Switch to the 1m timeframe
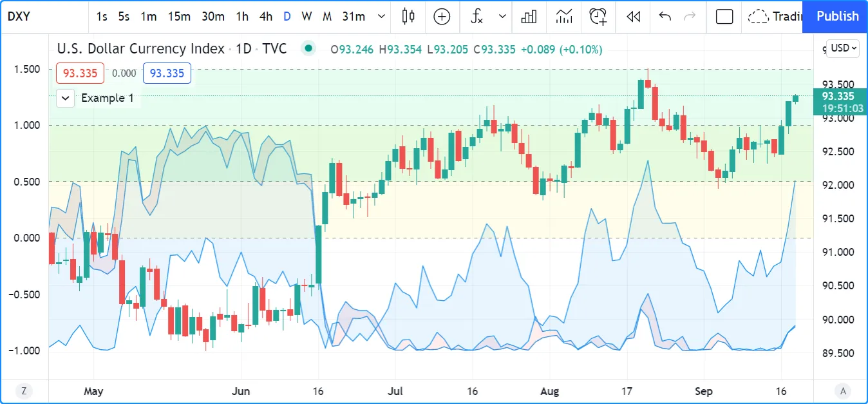The width and height of the screenshot is (868, 404). pyautogui.click(x=149, y=17)
